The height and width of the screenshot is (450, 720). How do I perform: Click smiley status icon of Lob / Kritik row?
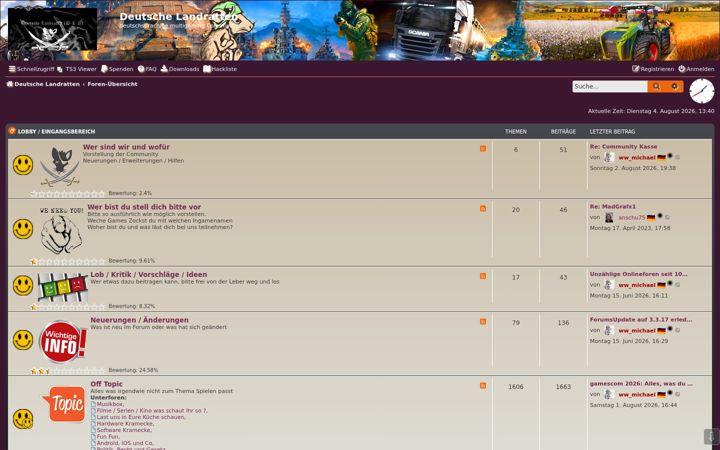coord(23,286)
